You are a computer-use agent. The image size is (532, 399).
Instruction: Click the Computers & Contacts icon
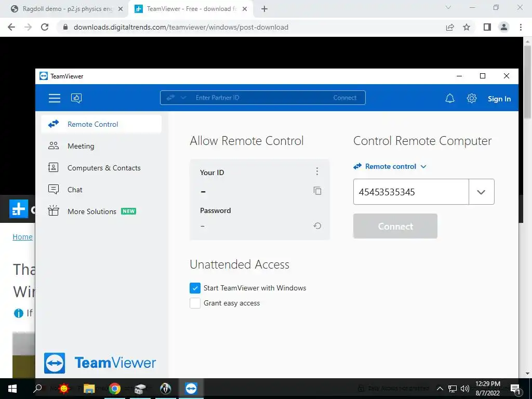point(54,168)
